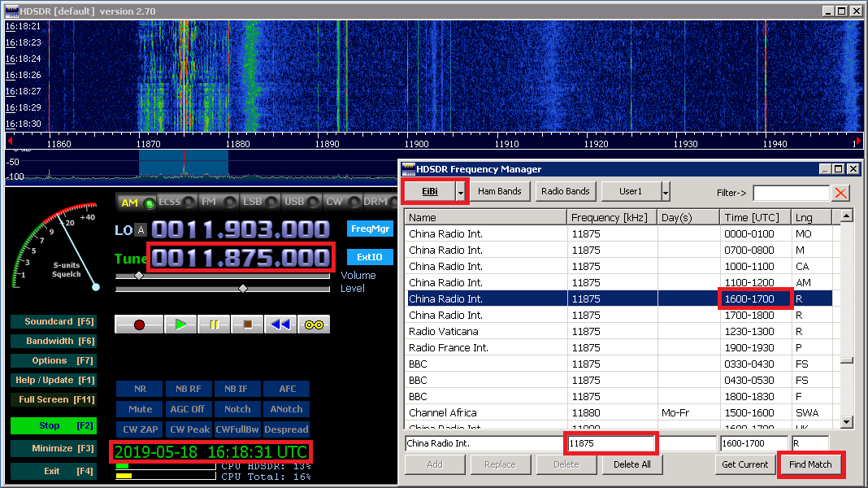
Task: Click Minimize [F3] button
Action: point(54,448)
